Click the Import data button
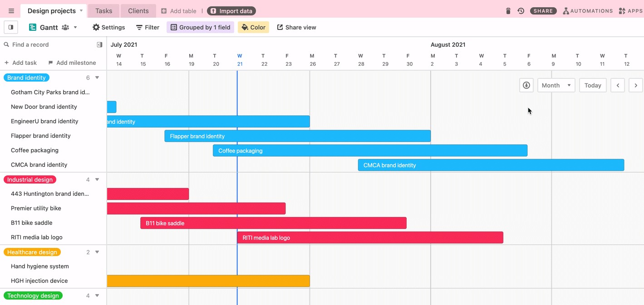This screenshot has width=644, height=305. (231, 11)
